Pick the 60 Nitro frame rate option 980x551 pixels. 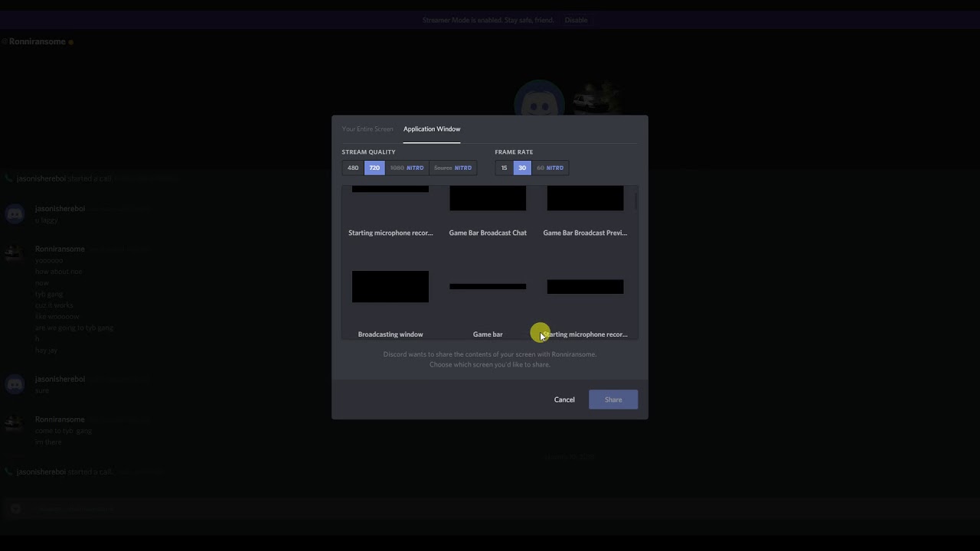[x=550, y=168]
